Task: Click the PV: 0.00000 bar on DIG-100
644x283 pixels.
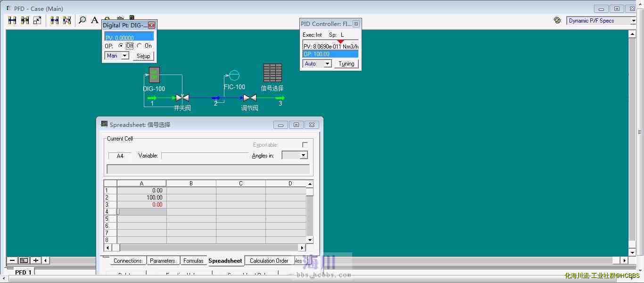Action: tap(129, 37)
